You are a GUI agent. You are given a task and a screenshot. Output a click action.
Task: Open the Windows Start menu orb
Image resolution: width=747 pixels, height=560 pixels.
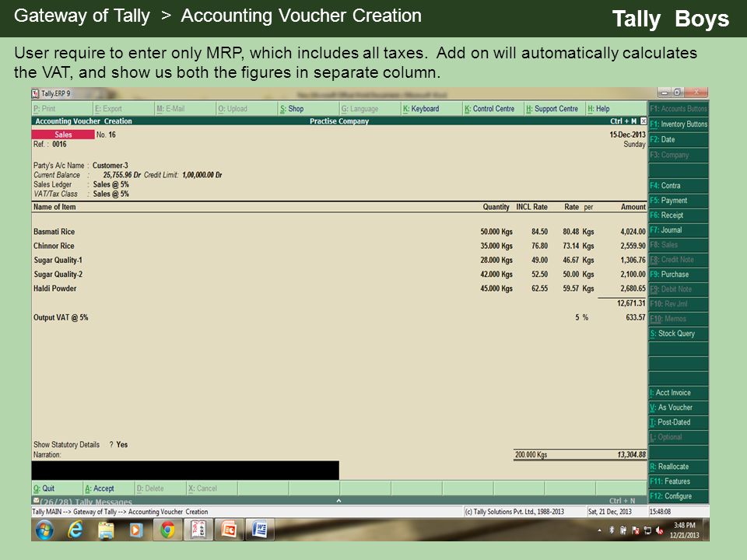click(x=44, y=530)
